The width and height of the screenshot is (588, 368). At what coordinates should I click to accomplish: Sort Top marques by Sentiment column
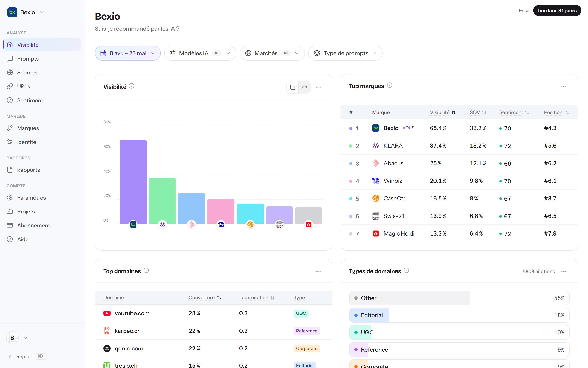pyautogui.click(x=514, y=112)
